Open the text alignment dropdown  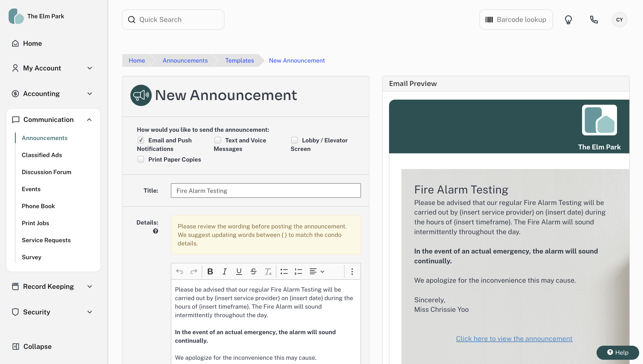317,271
